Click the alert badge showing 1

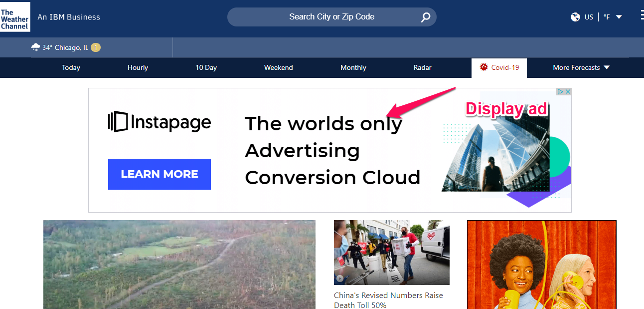click(x=96, y=47)
